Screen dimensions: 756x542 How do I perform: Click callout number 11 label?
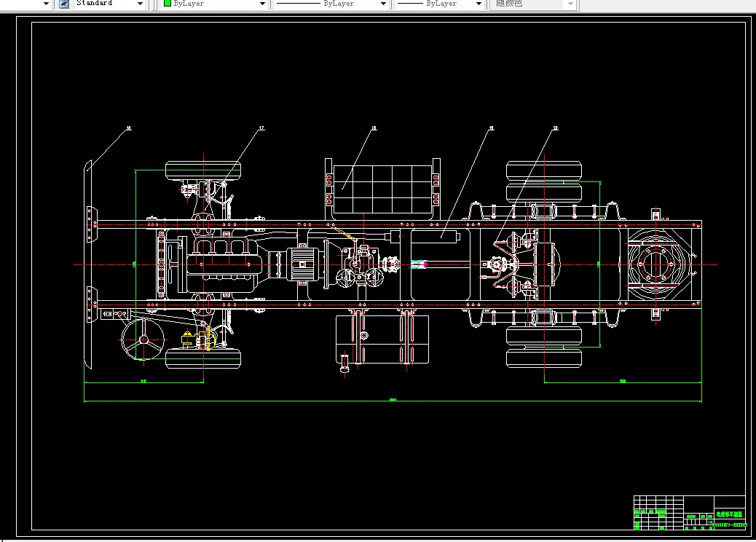491,128
